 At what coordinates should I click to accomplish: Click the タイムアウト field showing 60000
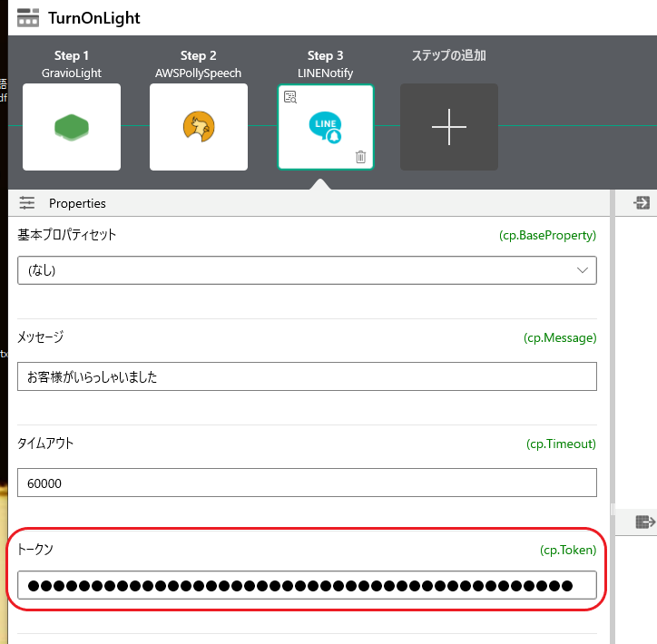coord(307,483)
